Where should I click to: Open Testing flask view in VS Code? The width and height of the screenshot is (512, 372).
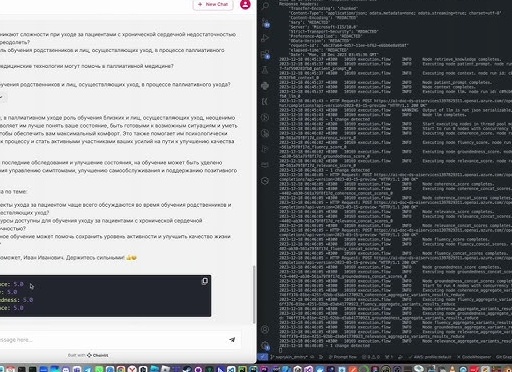265,70
